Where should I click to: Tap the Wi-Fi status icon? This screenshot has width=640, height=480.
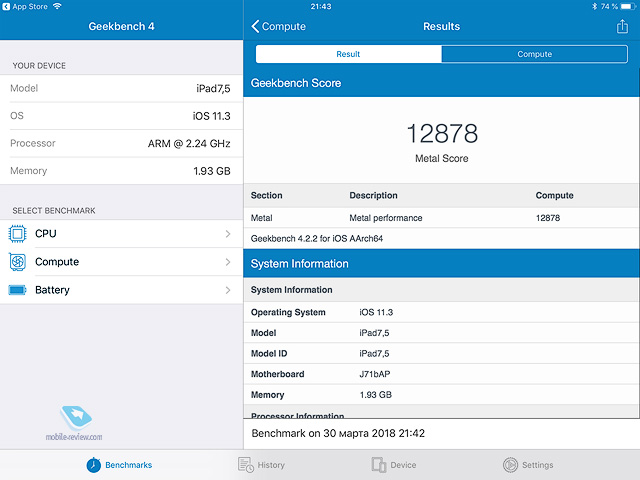click(x=57, y=6)
